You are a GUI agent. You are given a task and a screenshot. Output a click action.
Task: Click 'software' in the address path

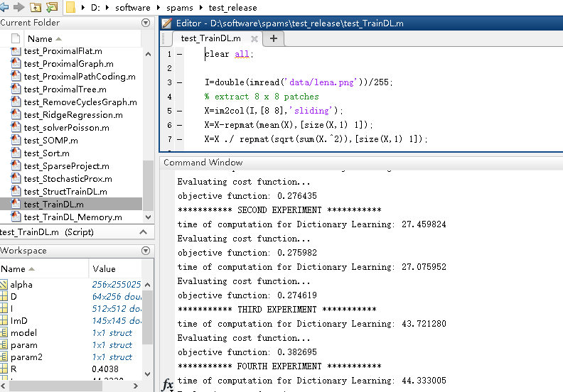coord(132,8)
